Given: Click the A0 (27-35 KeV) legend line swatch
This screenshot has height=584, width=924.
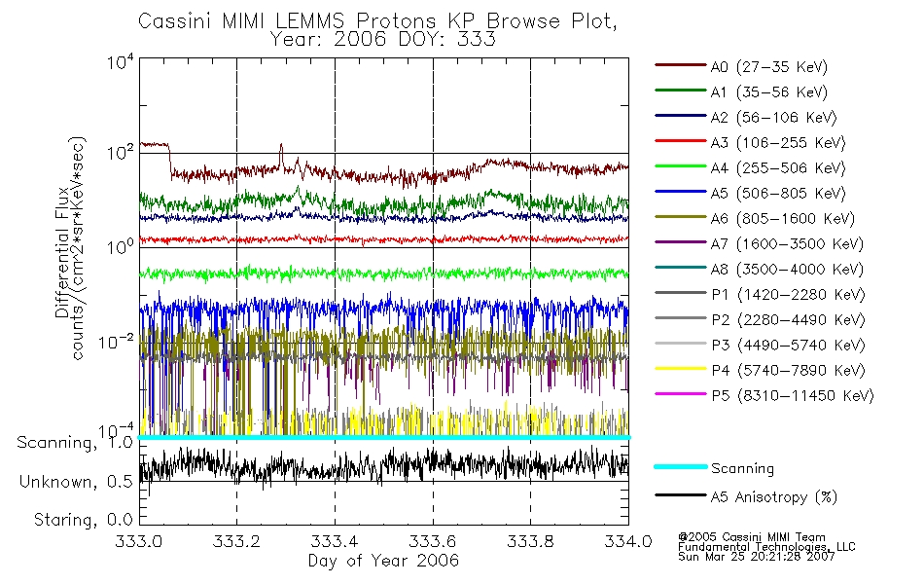Looking at the screenshot, I should [x=680, y=65].
